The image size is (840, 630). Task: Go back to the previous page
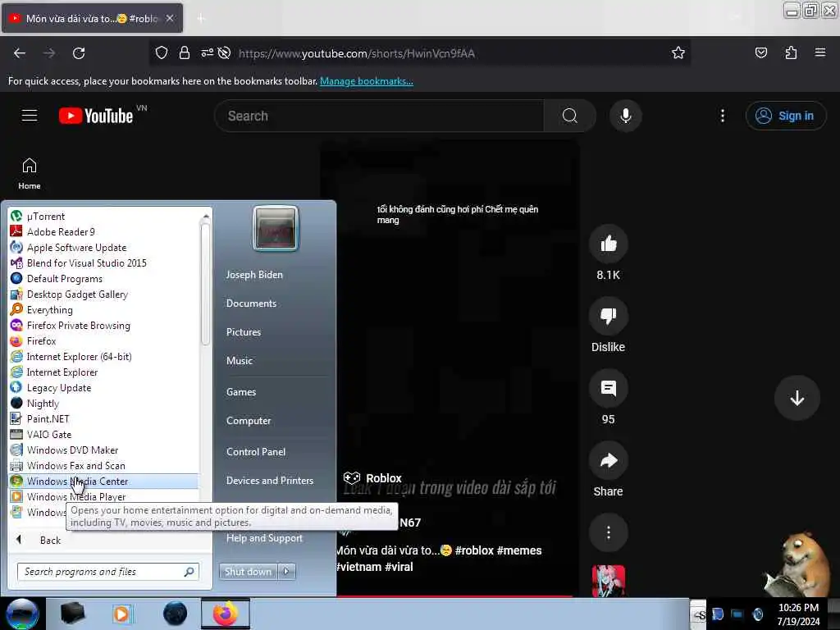(20, 53)
